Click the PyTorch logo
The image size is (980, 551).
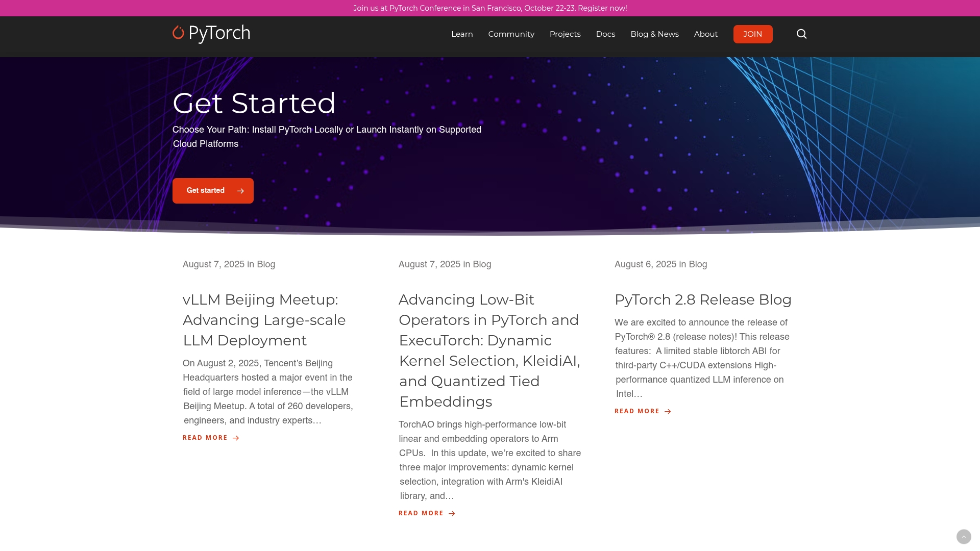coord(211,34)
